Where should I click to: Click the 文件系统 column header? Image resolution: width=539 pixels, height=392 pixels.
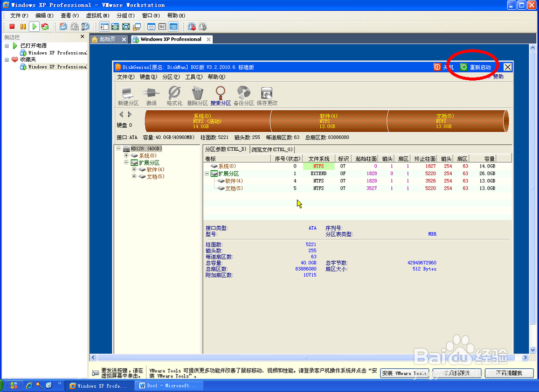click(319, 159)
